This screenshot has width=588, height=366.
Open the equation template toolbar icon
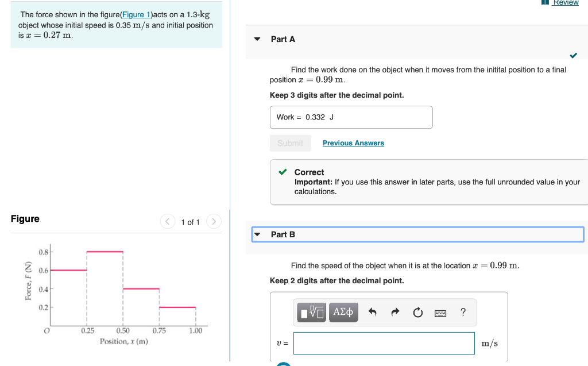tap(311, 313)
